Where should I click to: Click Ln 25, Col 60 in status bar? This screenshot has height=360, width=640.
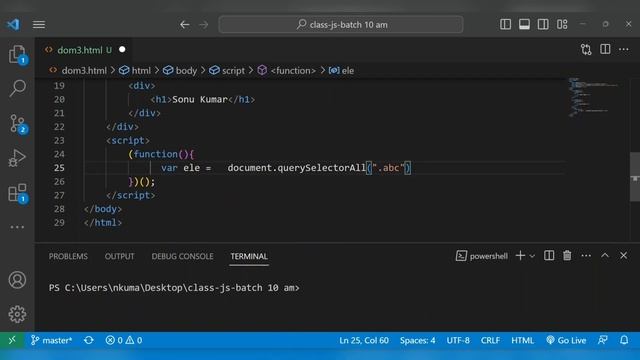[364, 340]
